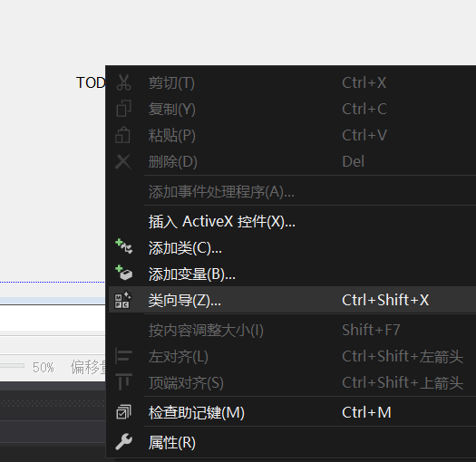Screen dimensions: 476x462
Task: Click the add variable icon beside 添加变量(B)
Action: point(124,273)
